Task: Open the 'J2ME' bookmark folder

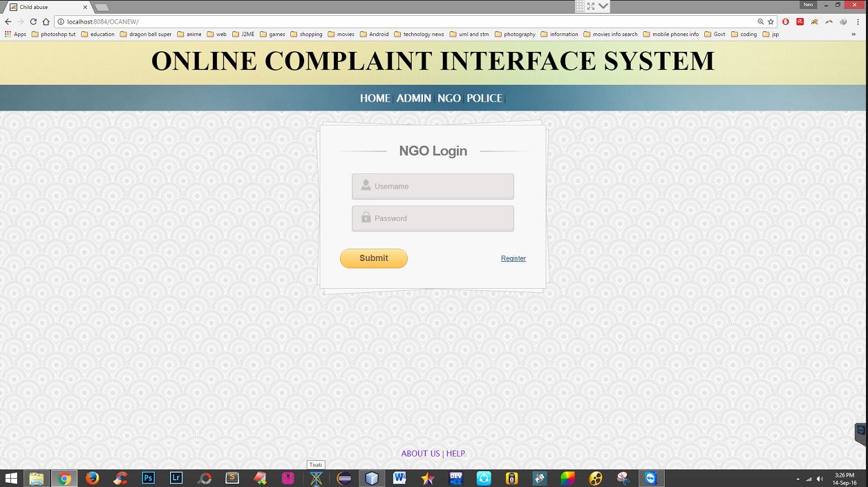Action: pos(243,34)
